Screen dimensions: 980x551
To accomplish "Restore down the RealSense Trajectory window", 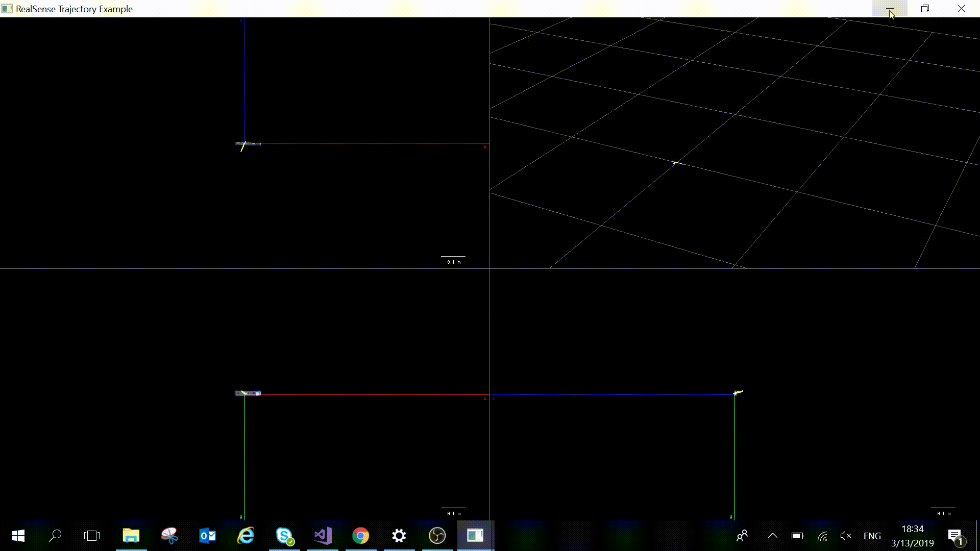I will pos(925,9).
